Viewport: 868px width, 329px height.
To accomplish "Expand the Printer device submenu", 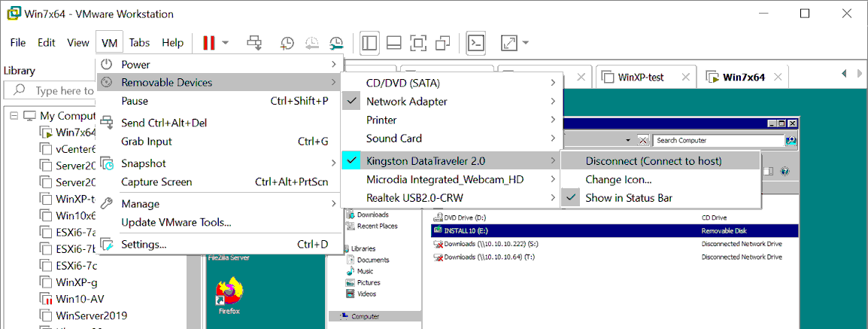I will pos(451,120).
